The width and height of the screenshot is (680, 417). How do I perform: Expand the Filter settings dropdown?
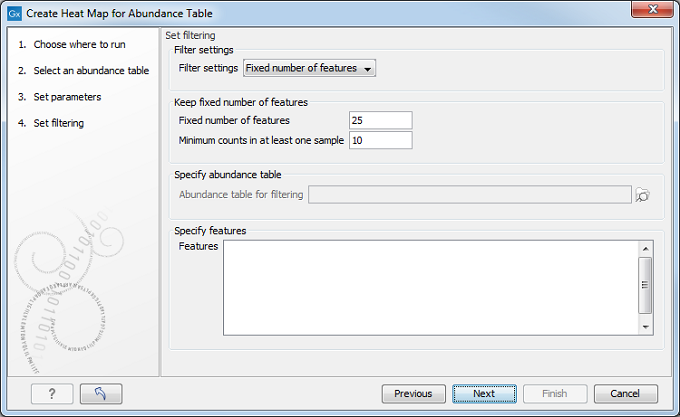coord(309,69)
